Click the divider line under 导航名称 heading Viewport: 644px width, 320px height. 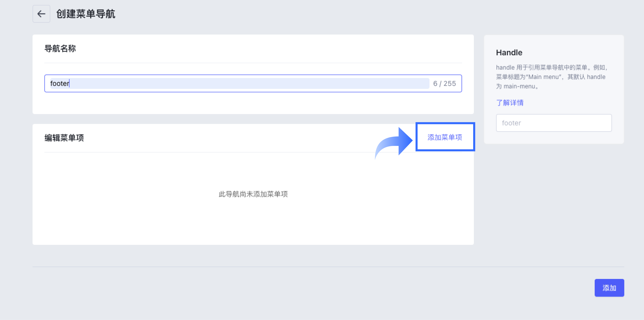coord(253,63)
